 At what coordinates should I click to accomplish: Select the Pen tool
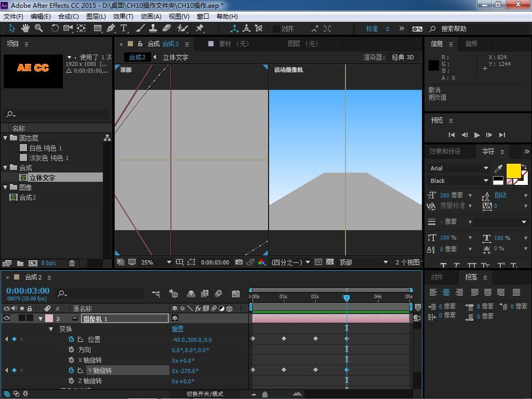pyautogui.click(x=111, y=29)
